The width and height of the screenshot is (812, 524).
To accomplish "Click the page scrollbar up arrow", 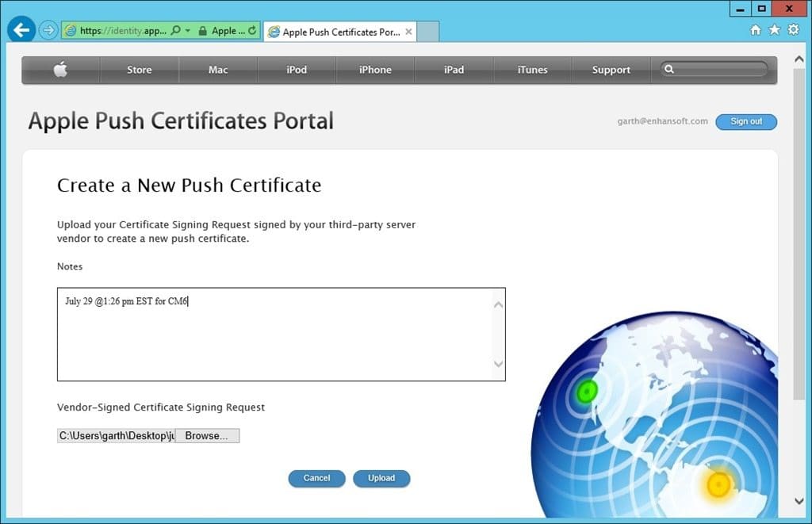I will [x=799, y=59].
